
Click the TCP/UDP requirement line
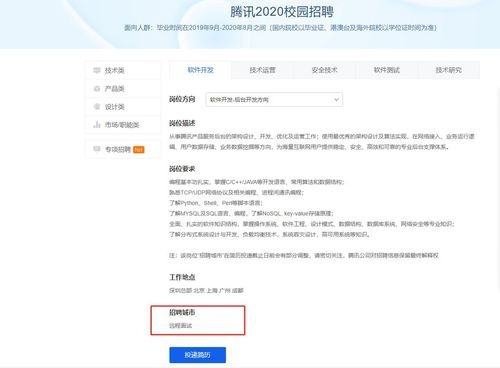tap(236, 192)
